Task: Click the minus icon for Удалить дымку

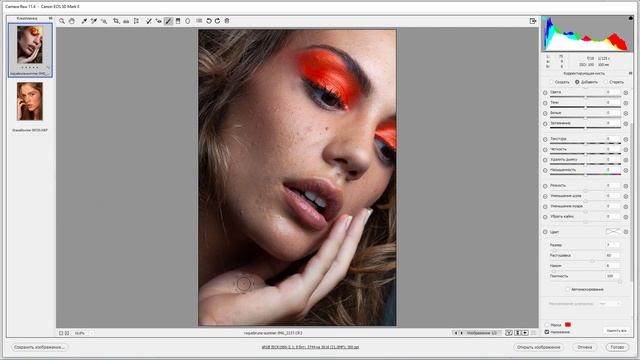Action: click(545, 160)
